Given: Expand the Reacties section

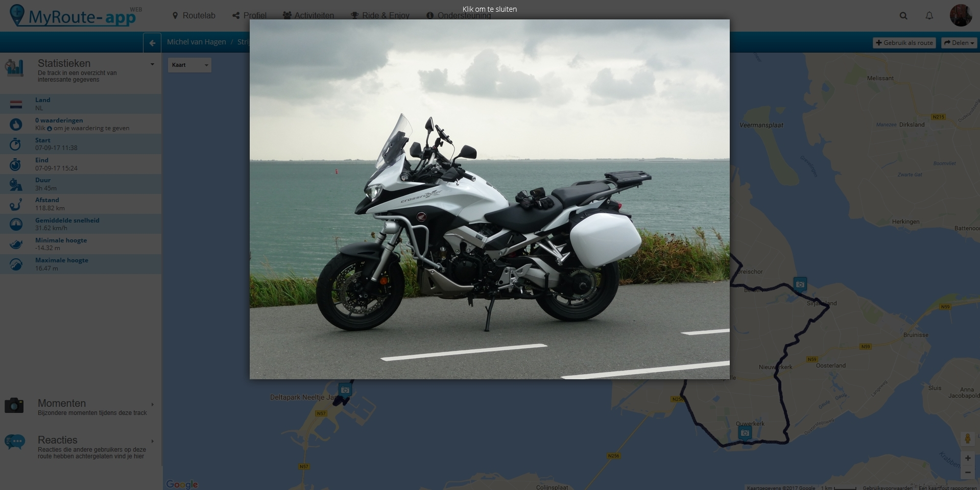Looking at the screenshot, I should [152, 441].
